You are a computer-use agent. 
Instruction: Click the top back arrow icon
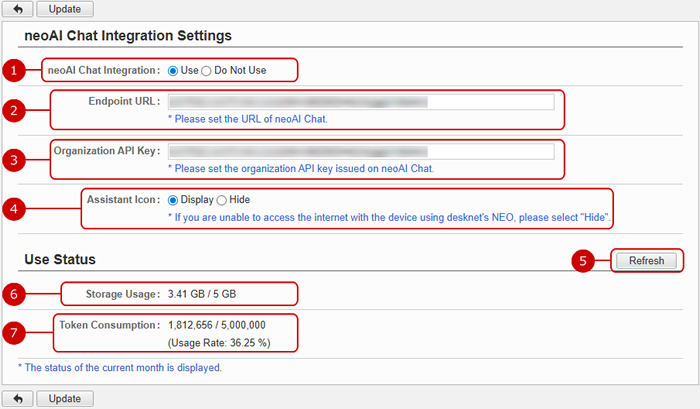click(17, 8)
